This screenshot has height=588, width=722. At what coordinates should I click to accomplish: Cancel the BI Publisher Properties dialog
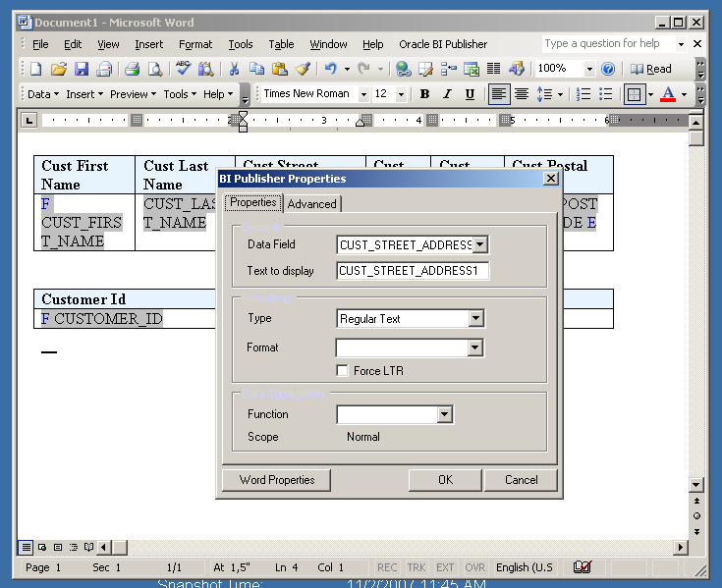[521, 480]
